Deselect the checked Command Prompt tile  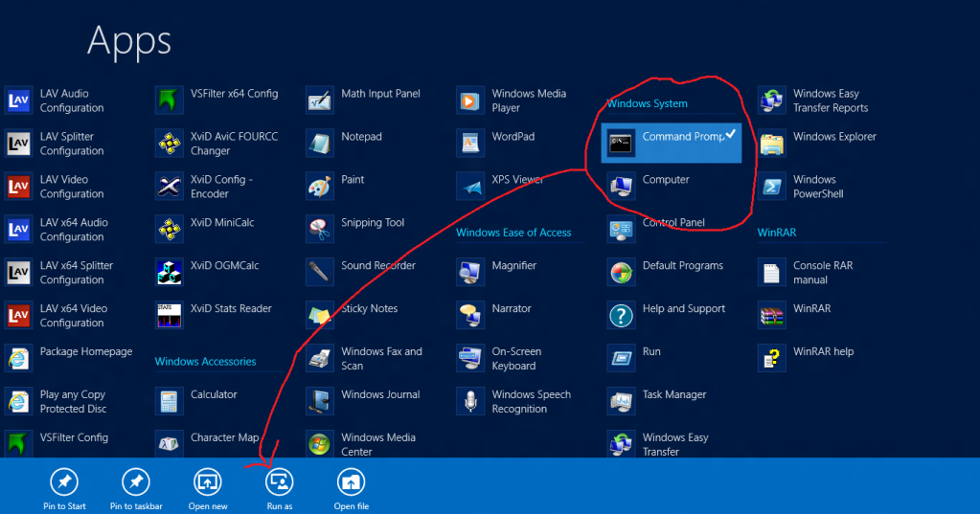pos(672,143)
